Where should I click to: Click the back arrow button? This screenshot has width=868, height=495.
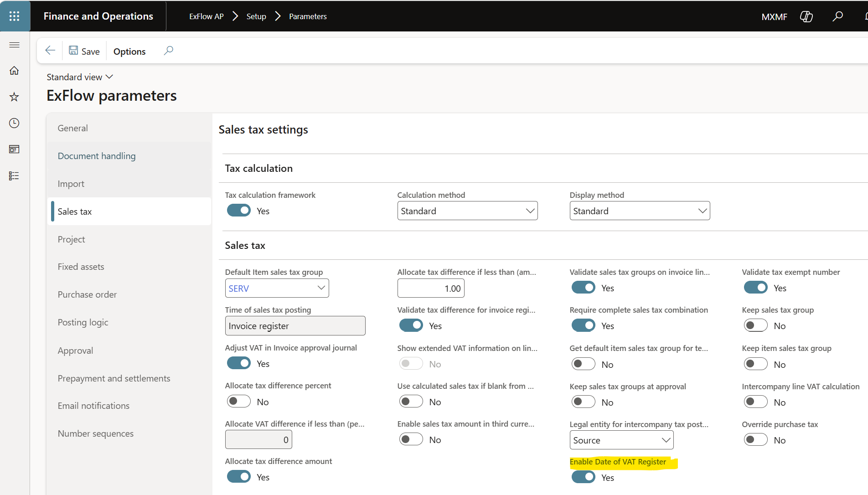[50, 51]
